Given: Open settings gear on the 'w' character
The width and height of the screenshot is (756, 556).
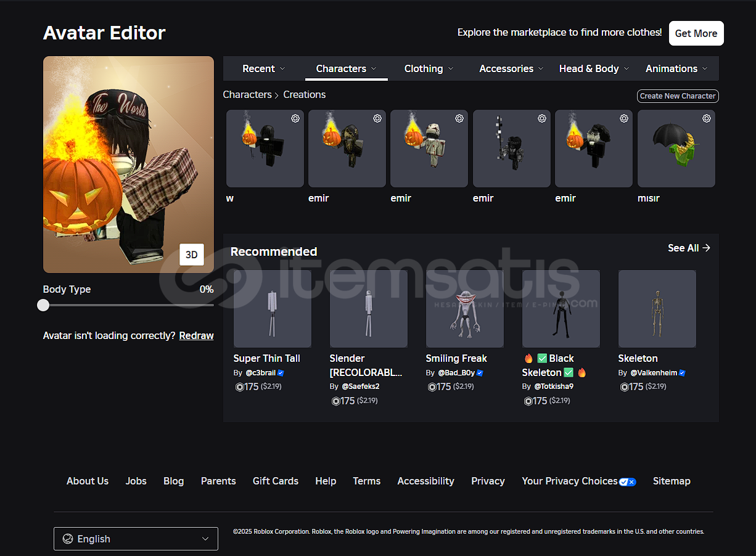Looking at the screenshot, I should click(295, 118).
